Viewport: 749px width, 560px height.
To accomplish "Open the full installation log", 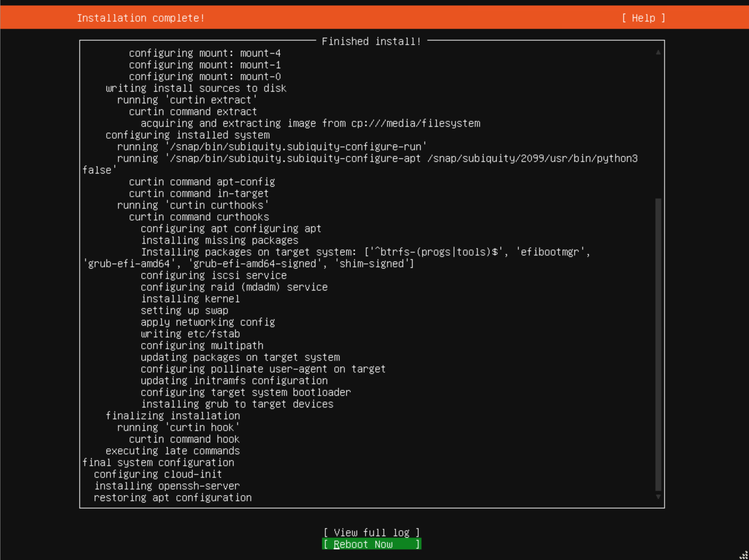I will [x=371, y=533].
